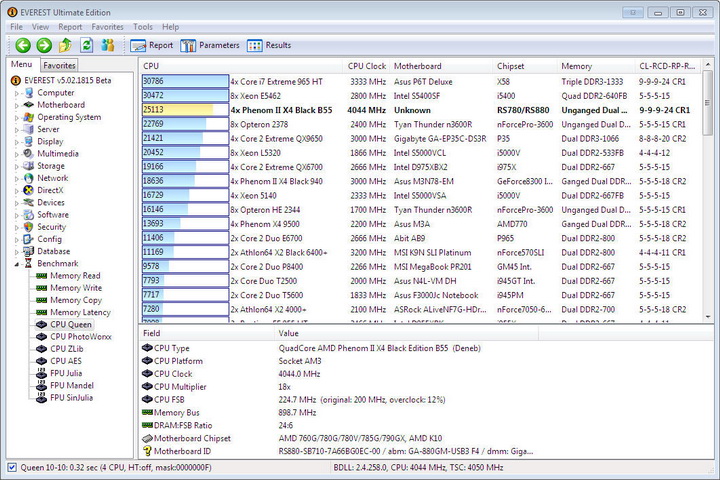Select the 4x Core i7 Extreme 965 HT row
Screen dimensions: 720x480
point(420,82)
